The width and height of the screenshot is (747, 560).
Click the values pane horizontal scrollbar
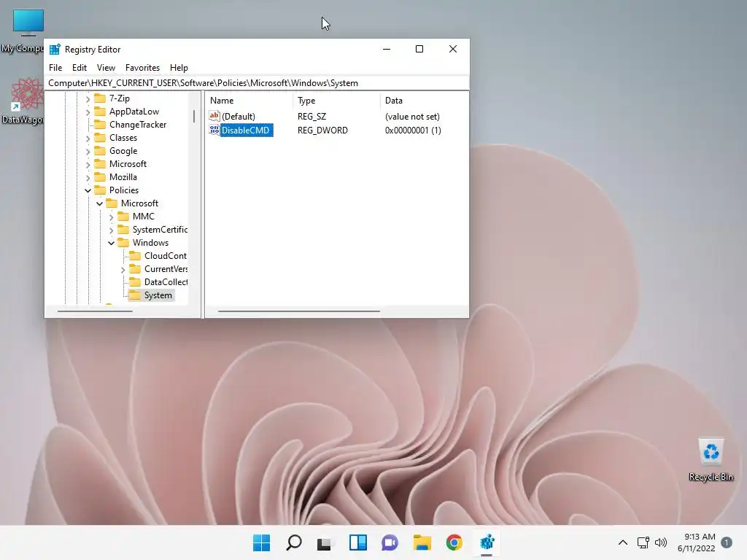[x=298, y=311]
